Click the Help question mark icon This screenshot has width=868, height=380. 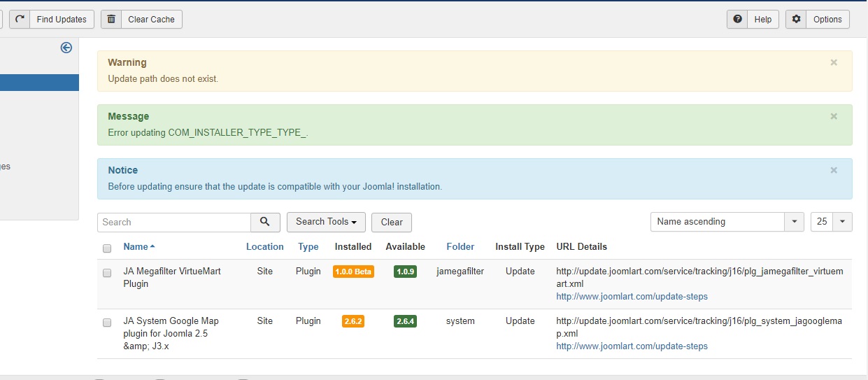[x=737, y=19]
